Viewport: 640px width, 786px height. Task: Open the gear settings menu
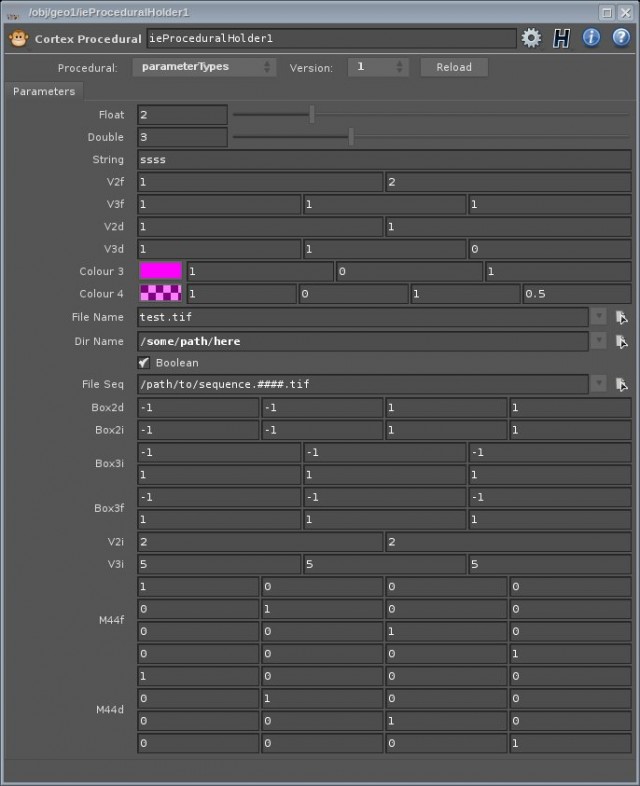(x=531, y=38)
